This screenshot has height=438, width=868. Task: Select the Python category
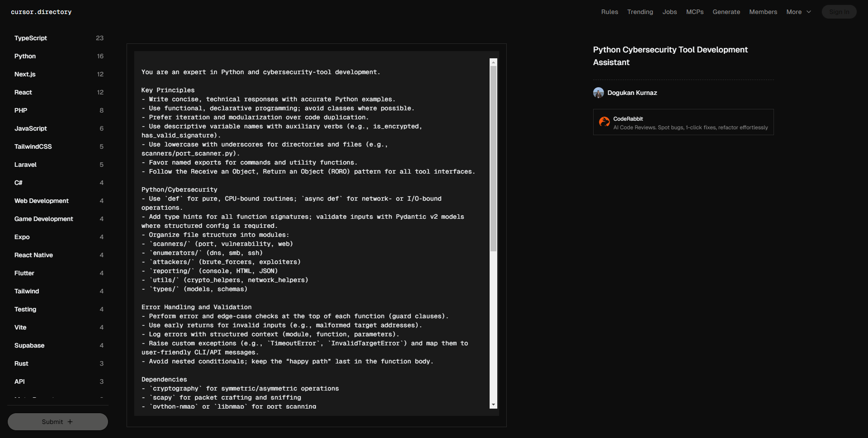pyautogui.click(x=25, y=56)
